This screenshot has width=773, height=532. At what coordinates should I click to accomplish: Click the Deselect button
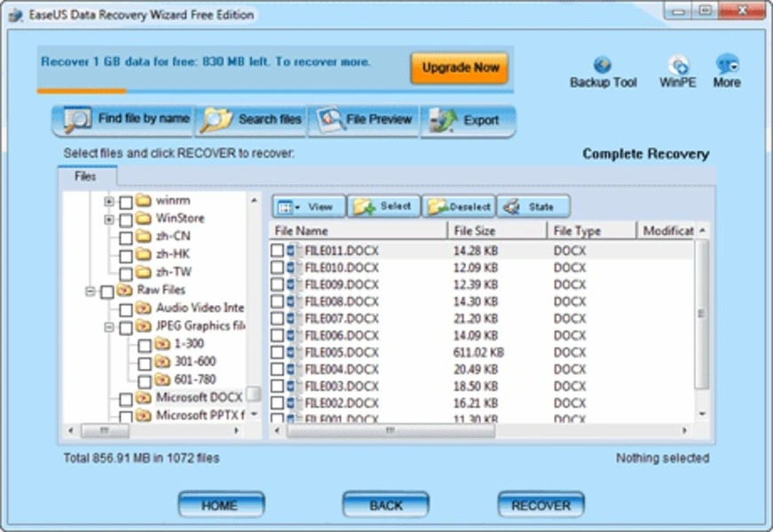(x=461, y=206)
